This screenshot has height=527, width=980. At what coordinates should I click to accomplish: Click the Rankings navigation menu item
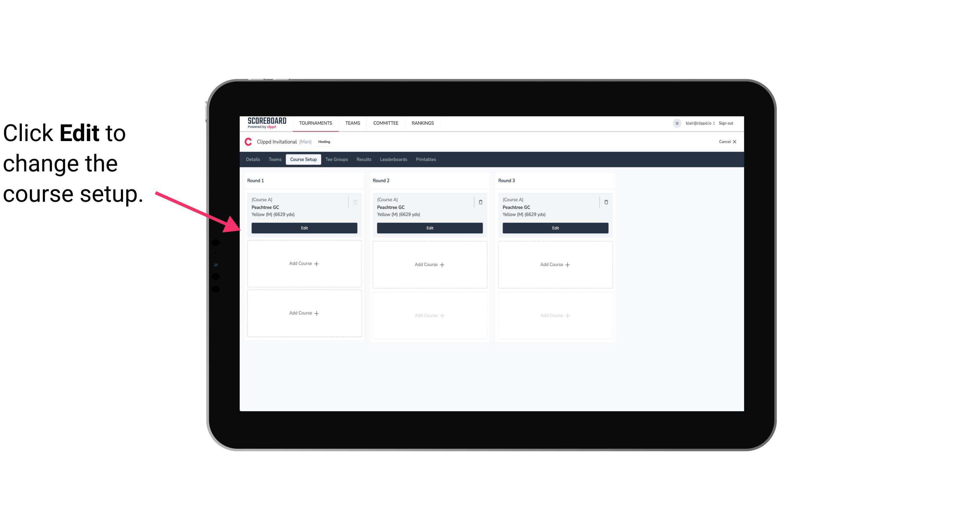(x=423, y=123)
